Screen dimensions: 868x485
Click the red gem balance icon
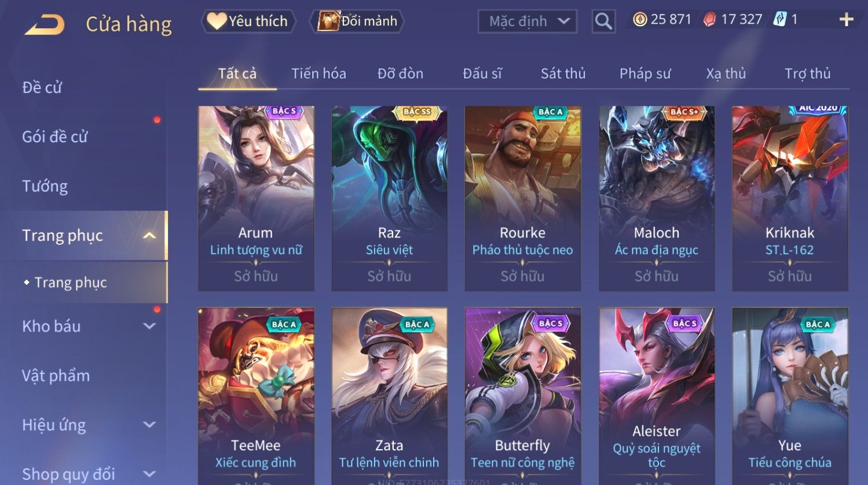point(709,20)
